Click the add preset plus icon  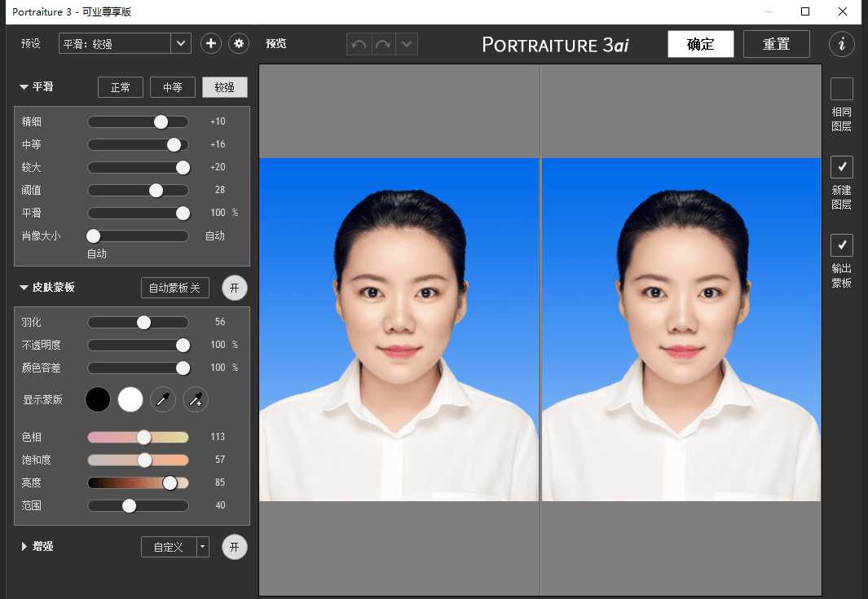click(x=211, y=43)
